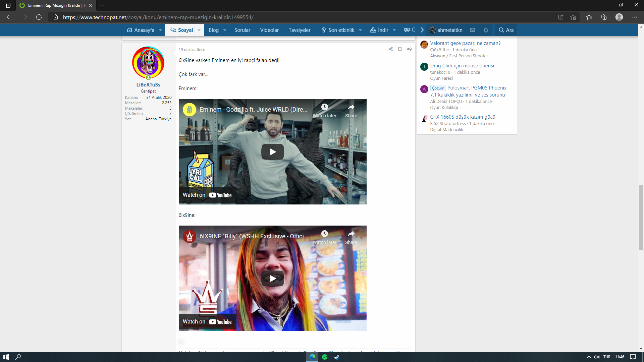Expand the Son etkinlik dropdown arrow
Screen dimensions: 644x362
pos(360,30)
